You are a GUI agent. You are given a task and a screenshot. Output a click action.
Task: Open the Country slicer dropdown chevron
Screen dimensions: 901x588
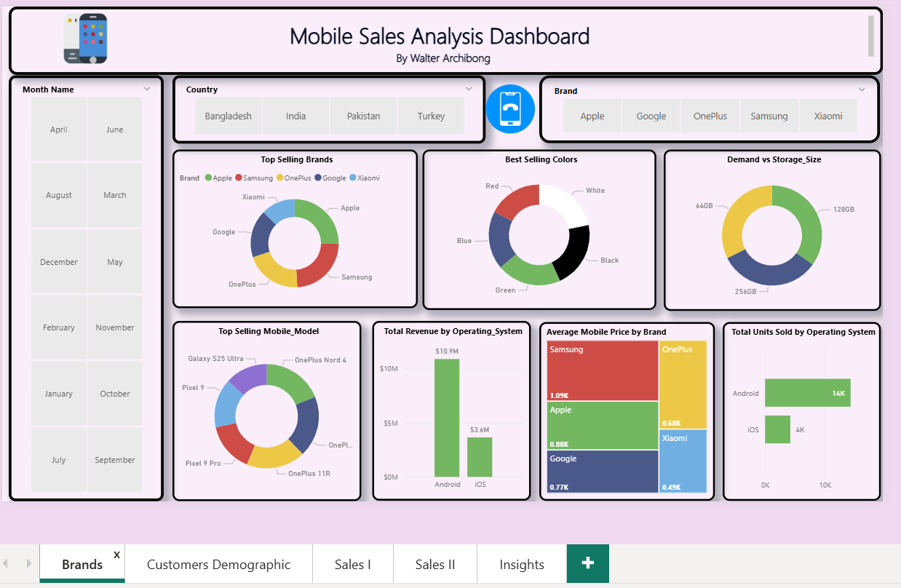coord(469,89)
